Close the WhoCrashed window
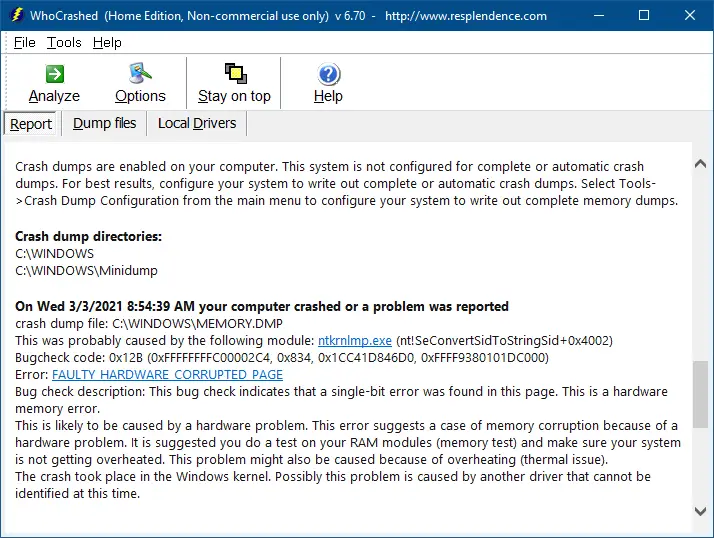 690,15
